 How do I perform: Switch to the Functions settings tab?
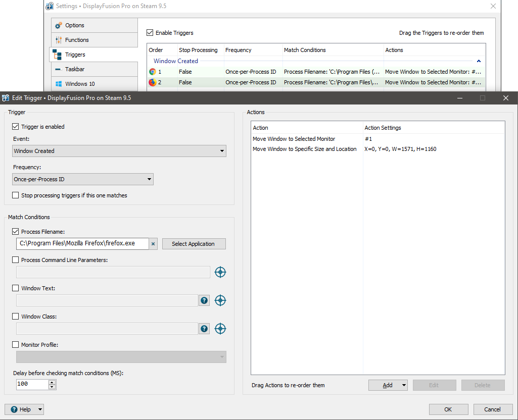77,40
